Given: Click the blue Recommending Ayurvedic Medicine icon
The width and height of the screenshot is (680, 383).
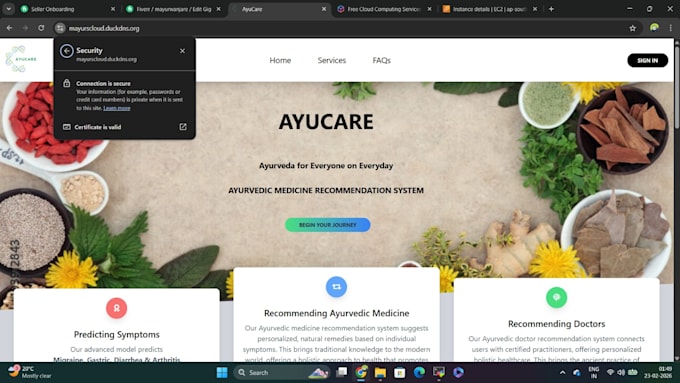Looking at the screenshot, I should [336, 287].
